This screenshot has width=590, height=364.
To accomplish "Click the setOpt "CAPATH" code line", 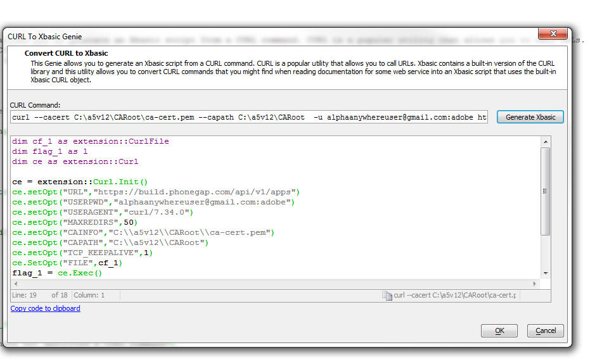I will click(x=110, y=243).
